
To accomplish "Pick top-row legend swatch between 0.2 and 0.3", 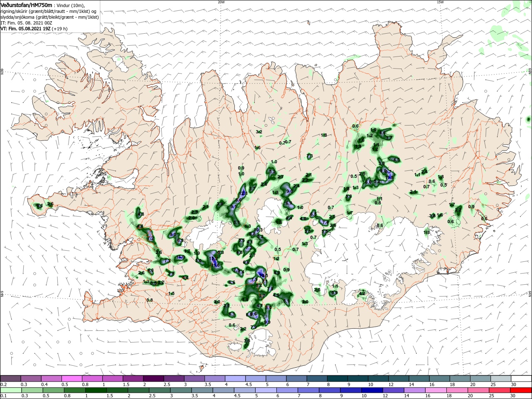I will (x=10, y=378).
